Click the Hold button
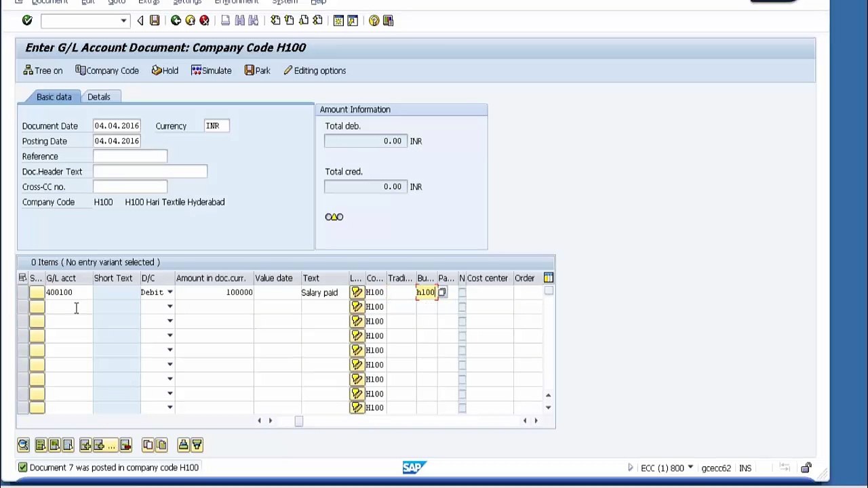This screenshot has height=488, width=868. tap(165, 70)
